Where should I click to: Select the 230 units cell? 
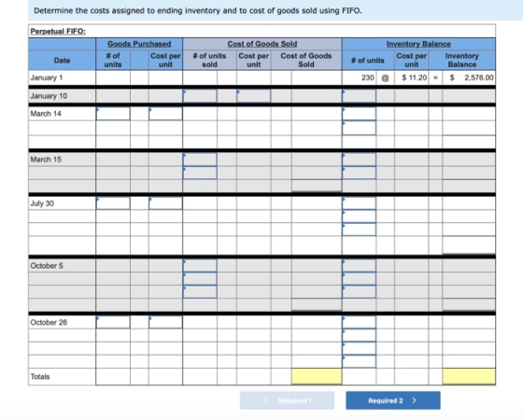pyautogui.click(x=359, y=77)
